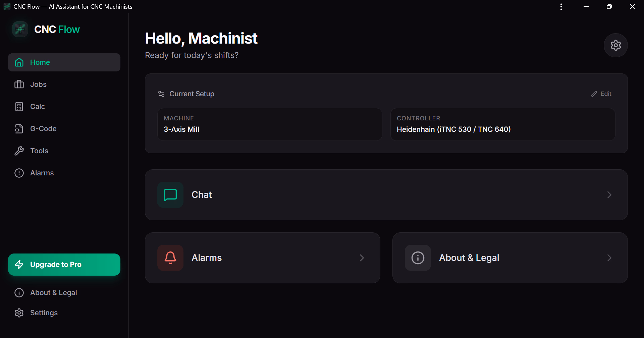Image resolution: width=644 pixels, height=338 pixels.
Task: Select the Heidenhain controller field
Action: click(x=503, y=124)
